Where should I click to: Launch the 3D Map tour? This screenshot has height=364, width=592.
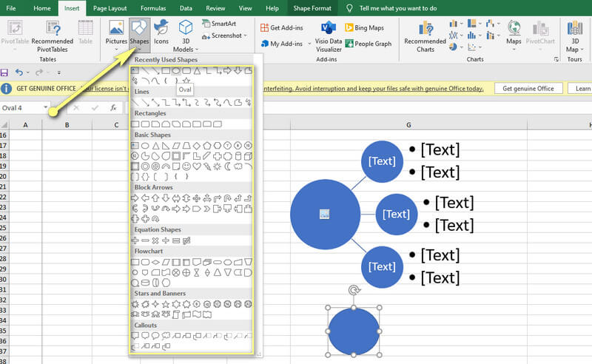(x=575, y=36)
